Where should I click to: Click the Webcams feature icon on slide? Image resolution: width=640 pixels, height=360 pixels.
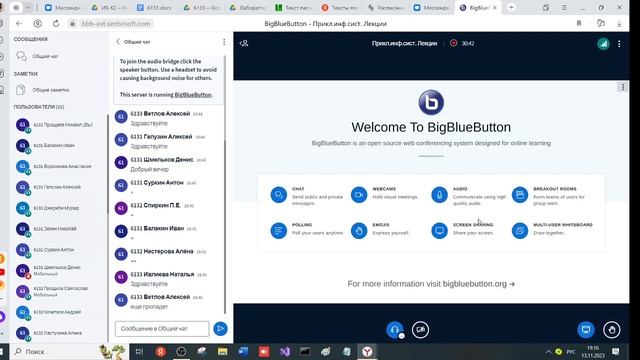[x=359, y=195]
